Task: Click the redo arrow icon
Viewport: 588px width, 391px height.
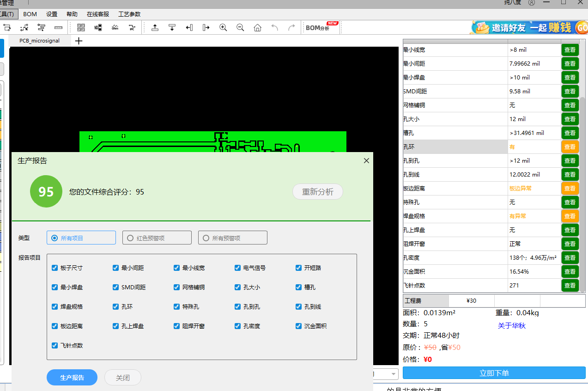Action: click(x=291, y=28)
